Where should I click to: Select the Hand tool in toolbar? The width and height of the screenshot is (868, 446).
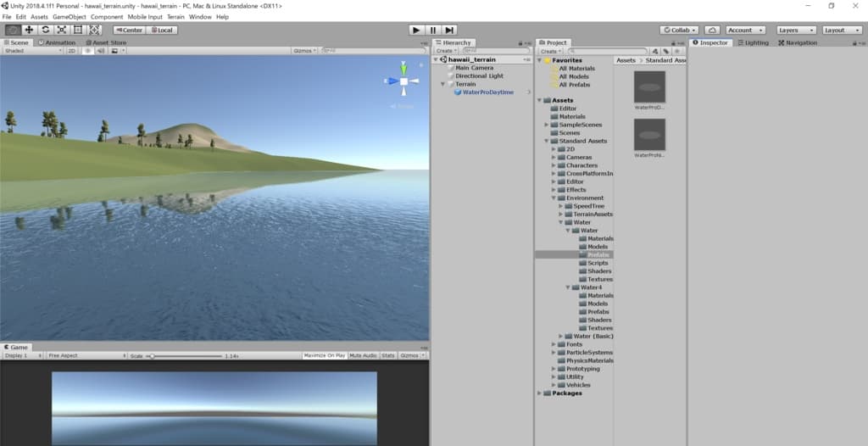click(13, 30)
